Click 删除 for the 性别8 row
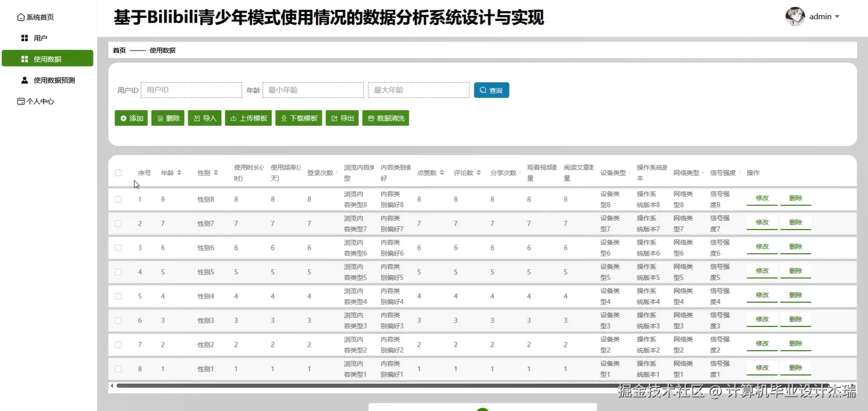Screen dimensions: 868x411 (x=795, y=198)
